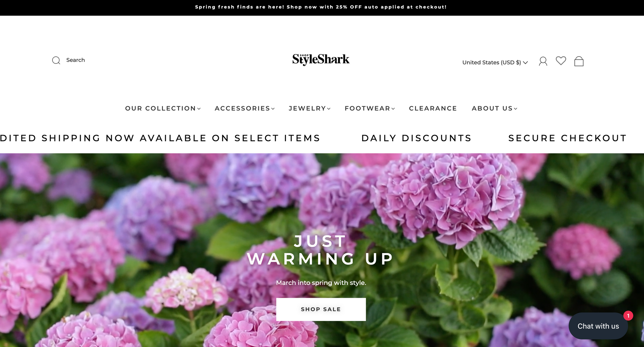Click the Just Warming Up banner heading
644x347 pixels.
(x=321, y=250)
